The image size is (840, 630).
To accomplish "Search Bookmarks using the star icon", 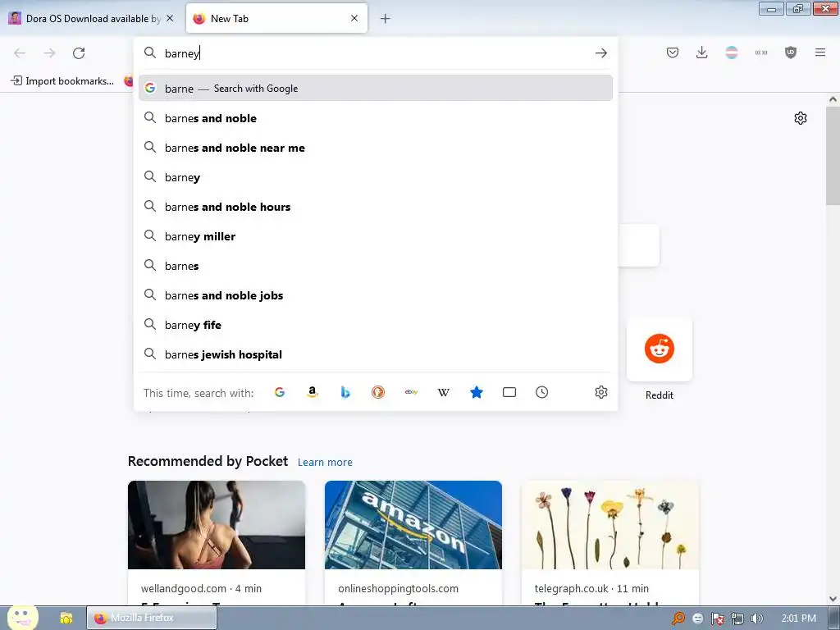I will coord(477,392).
